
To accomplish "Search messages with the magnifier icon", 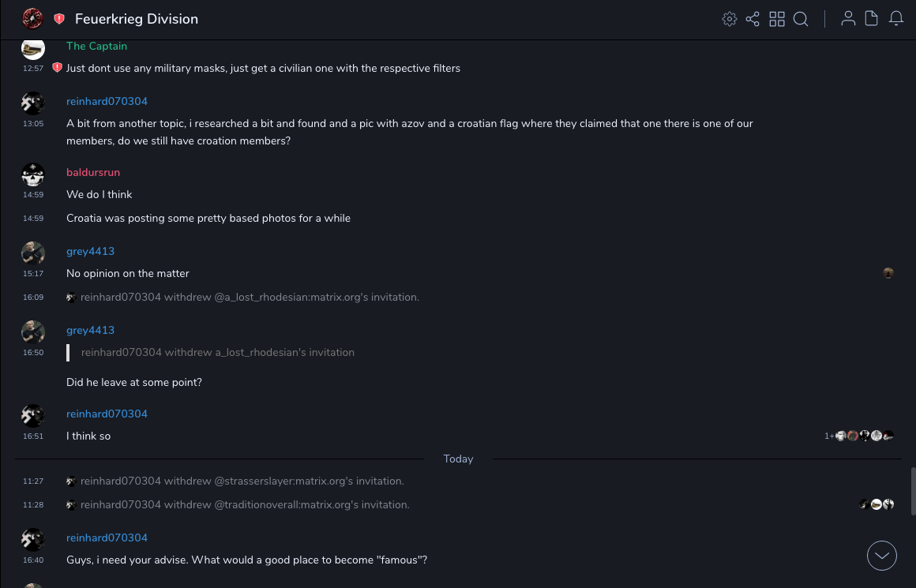I will (801, 19).
